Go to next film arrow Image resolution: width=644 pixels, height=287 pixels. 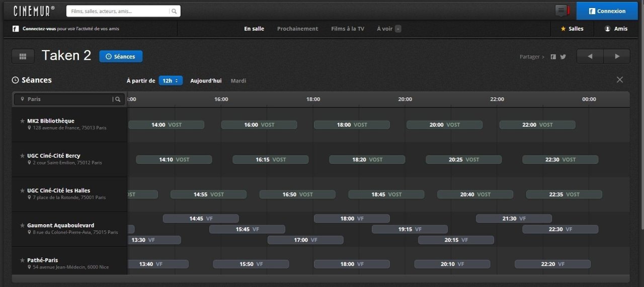coord(617,56)
